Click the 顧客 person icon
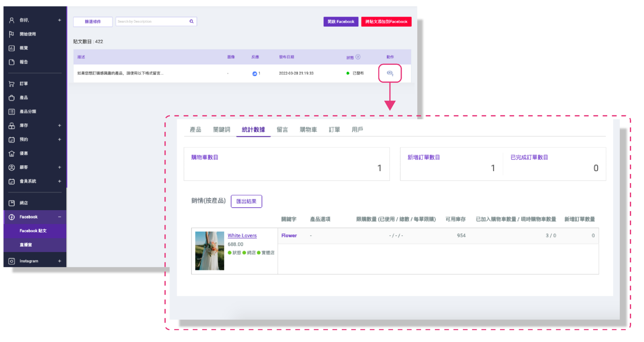 [x=12, y=167]
